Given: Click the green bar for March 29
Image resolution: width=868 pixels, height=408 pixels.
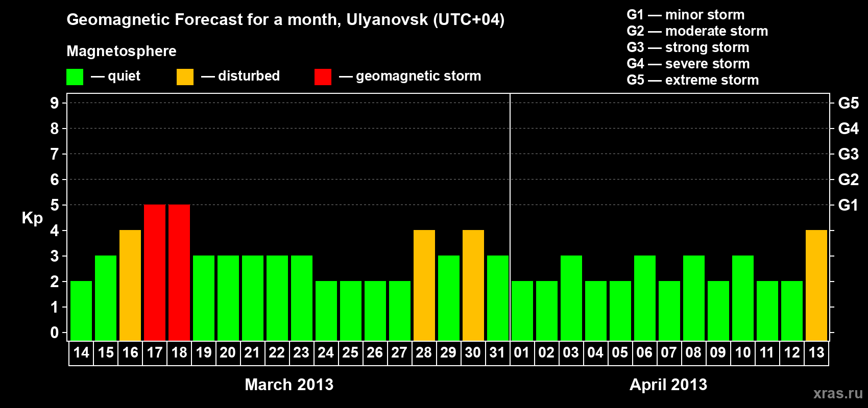Looking at the screenshot, I should pyautogui.click(x=449, y=298).
